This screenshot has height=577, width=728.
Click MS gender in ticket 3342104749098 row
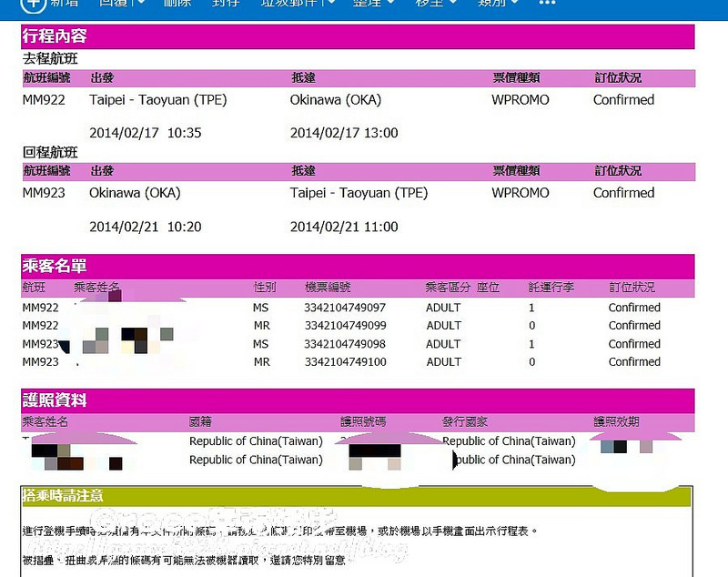[x=260, y=344]
